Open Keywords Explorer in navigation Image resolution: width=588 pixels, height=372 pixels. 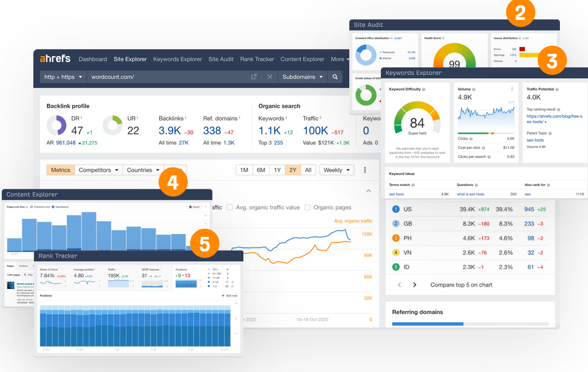pyautogui.click(x=177, y=59)
